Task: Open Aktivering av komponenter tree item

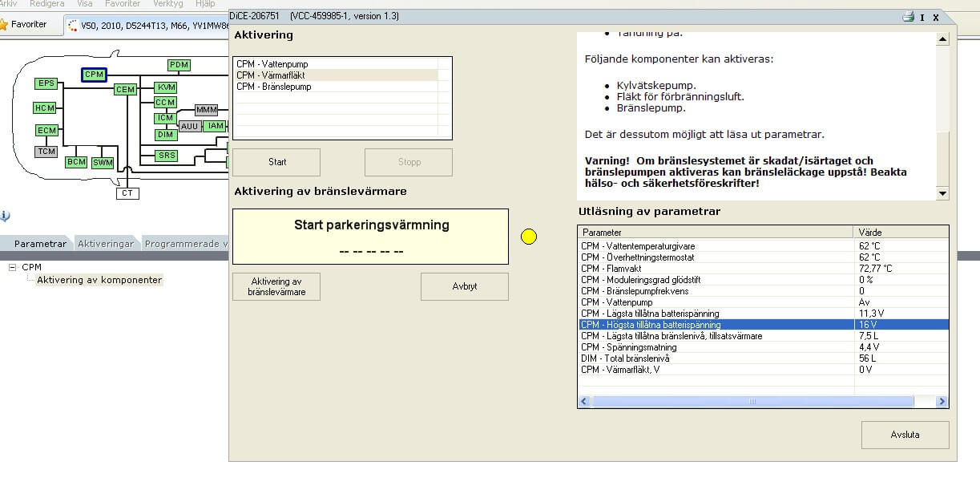Action: pyautogui.click(x=99, y=280)
